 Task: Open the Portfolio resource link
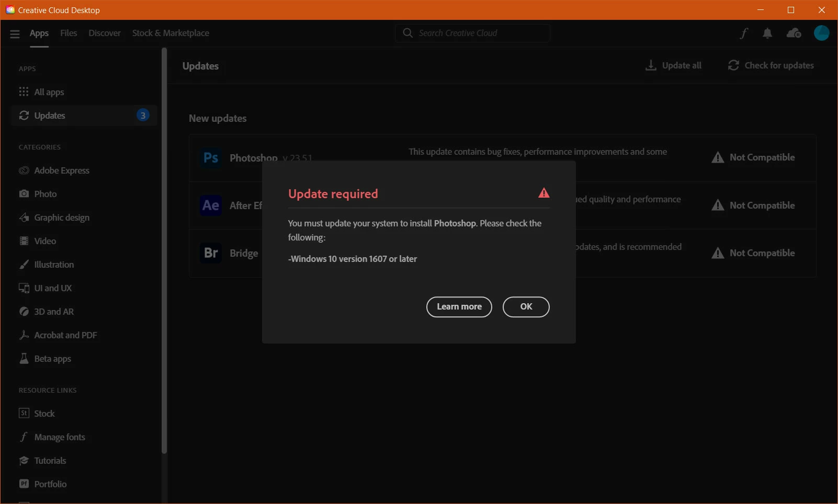[84, 484]
